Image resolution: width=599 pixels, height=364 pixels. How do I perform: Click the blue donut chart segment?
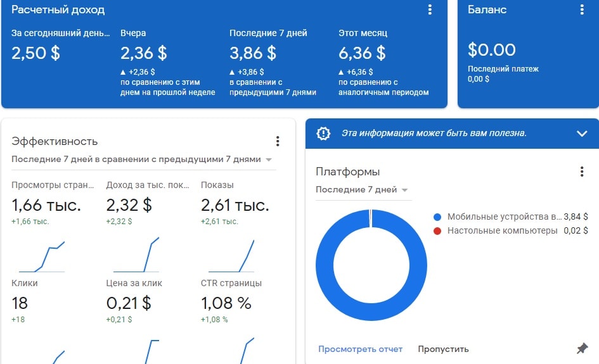pyautogui.click(x=371, y=311)
